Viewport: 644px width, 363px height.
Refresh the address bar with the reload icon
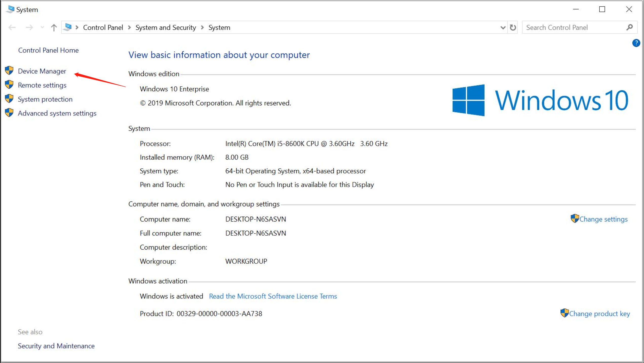pyautogui.click(x=513, y=27)
